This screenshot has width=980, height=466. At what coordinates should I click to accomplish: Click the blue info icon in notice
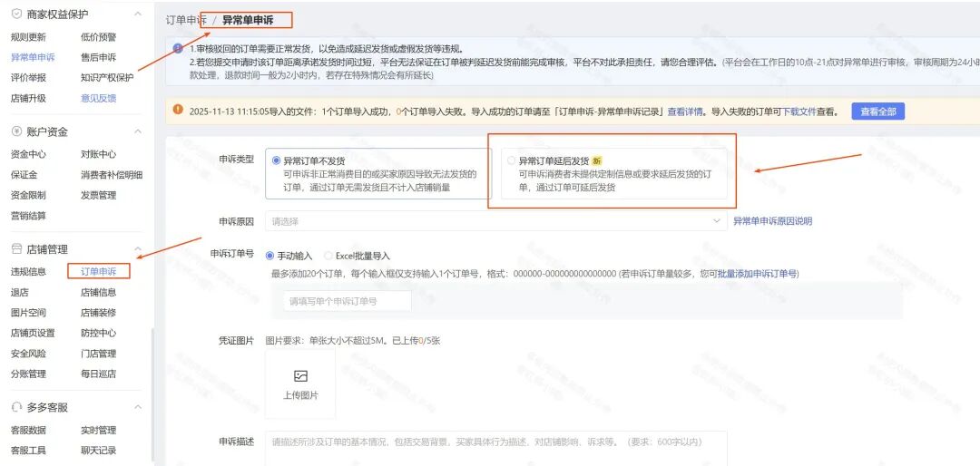178,48
